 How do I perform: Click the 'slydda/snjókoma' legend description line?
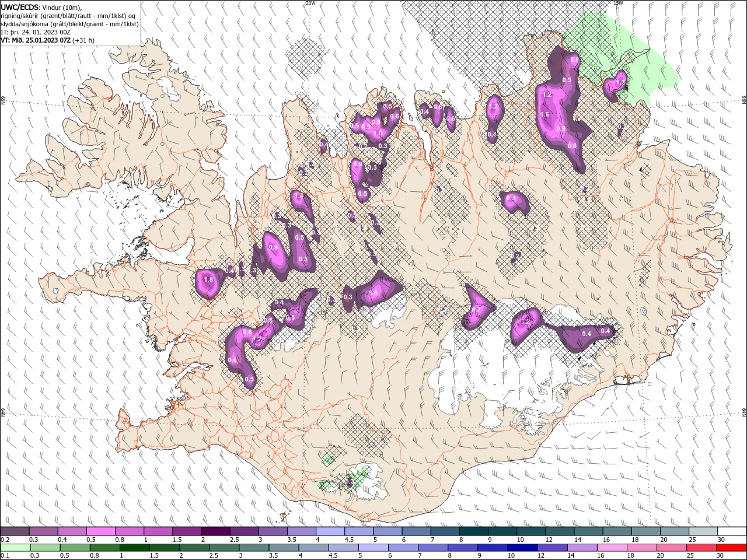click(69, 24)
